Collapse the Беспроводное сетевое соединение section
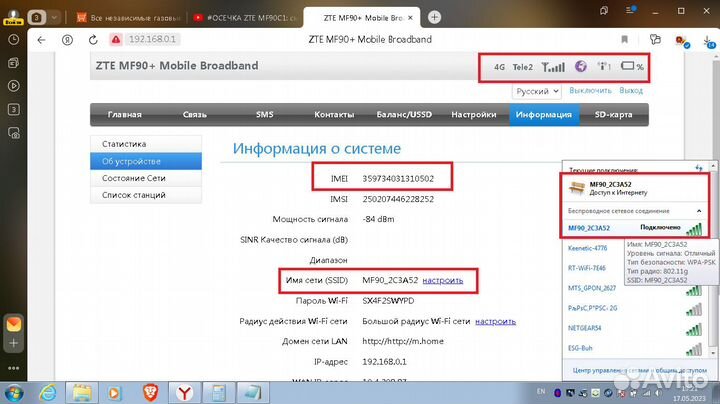Image resolution: width=720 pixels, height=404 pixels. 699,211
